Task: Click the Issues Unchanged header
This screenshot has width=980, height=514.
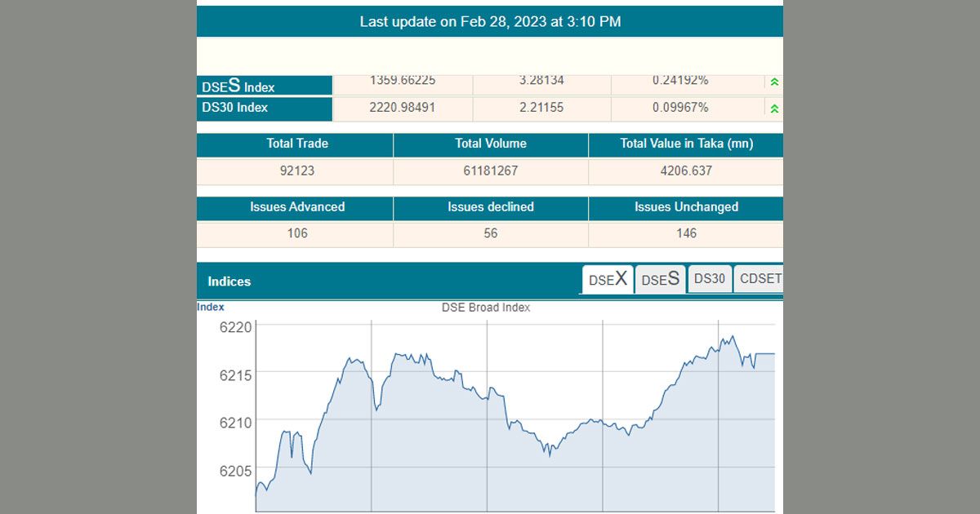Action: click(x=687, y=207)
